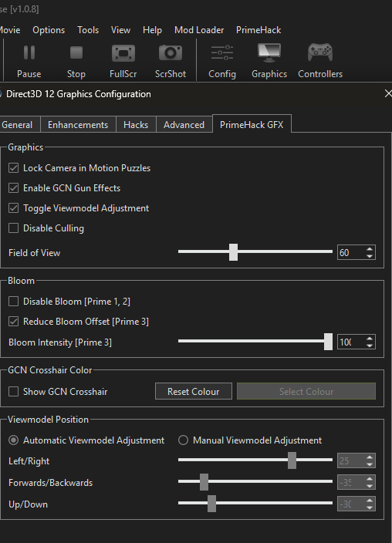The image size is (392, 543).
Task: Click the Bloom Intensity slider handle
Action: 328,342
